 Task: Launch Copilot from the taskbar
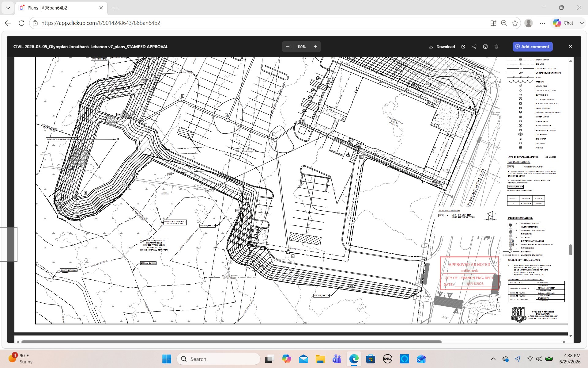pyautogui.click(x=287, y=359)
